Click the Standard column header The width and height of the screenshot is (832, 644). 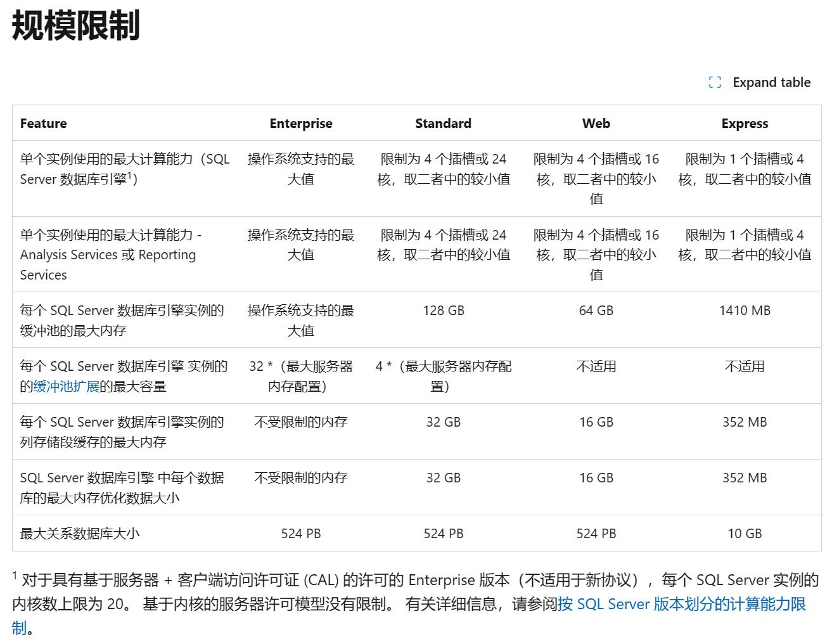[444, 123]
